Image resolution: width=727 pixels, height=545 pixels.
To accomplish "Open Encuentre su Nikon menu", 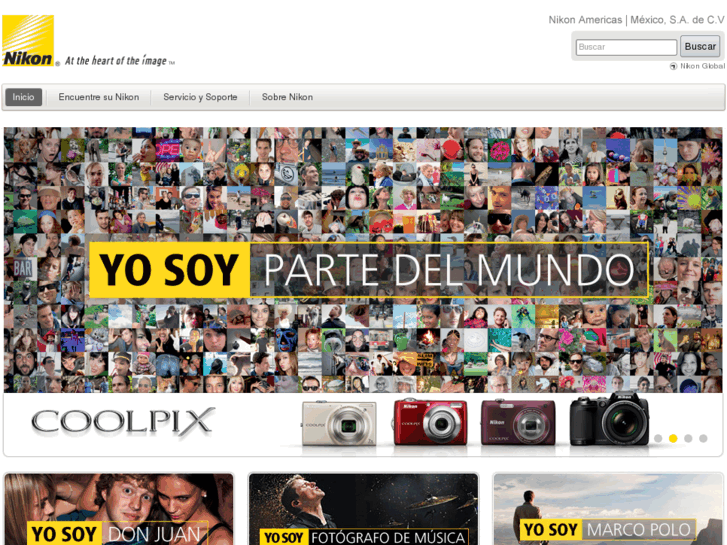I will pos(99,97).
